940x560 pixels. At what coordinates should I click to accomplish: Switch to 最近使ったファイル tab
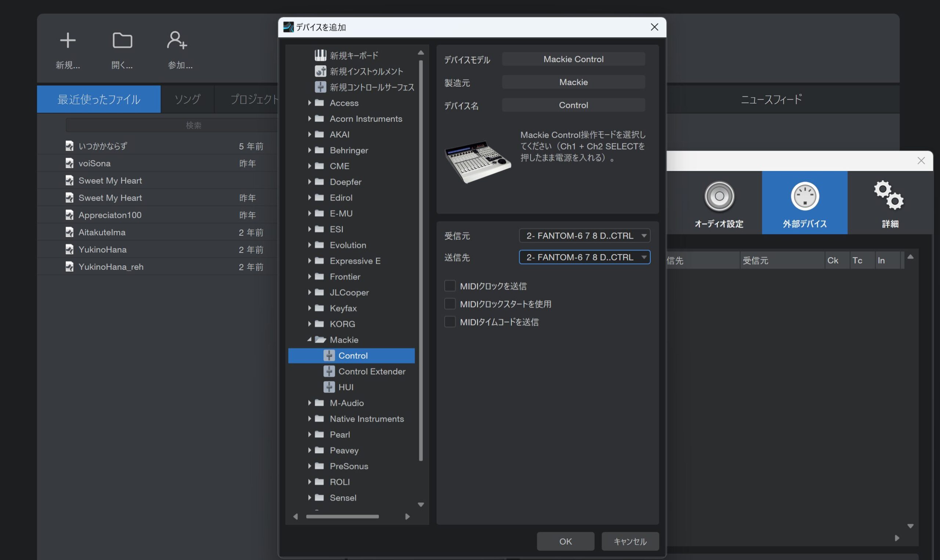click(x=99, y=99)
